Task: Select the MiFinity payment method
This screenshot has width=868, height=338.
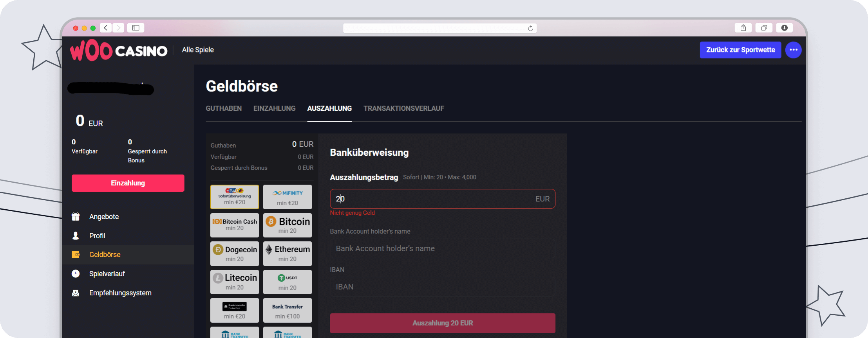Action: pos(288,197)
